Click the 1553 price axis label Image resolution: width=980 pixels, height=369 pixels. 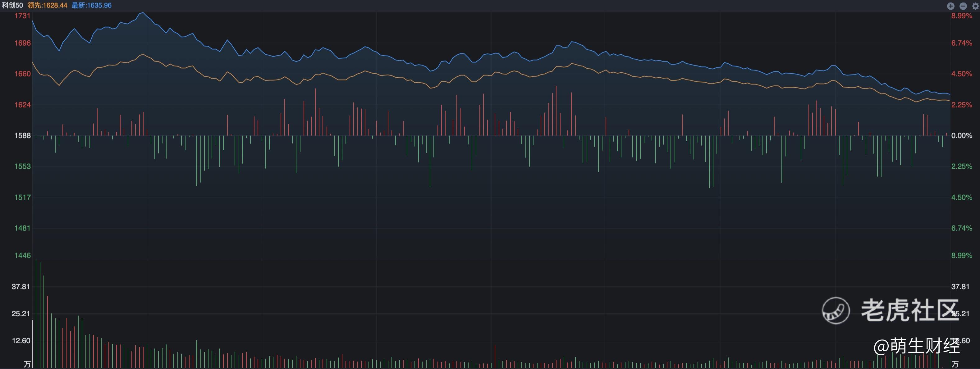[22, 166]
